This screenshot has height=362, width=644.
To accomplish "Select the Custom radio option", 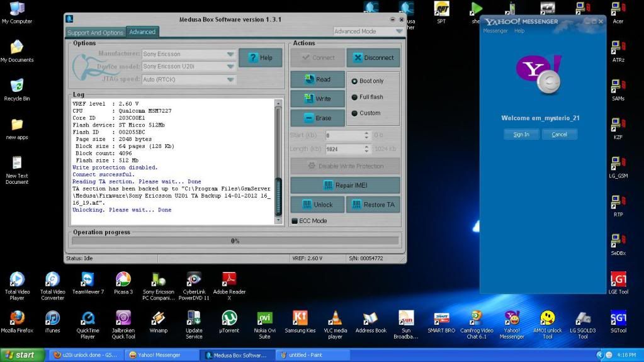I will tap(354, 113).
